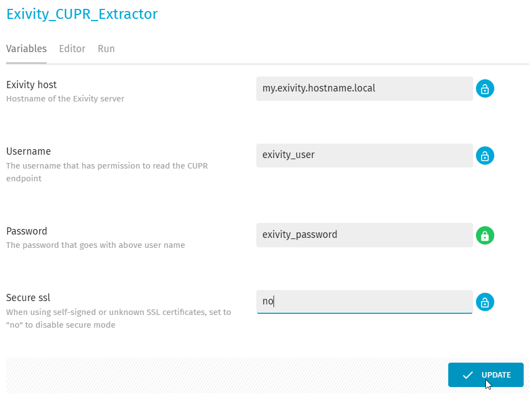Toggle the lock icon for Exivity host

pyautogui.click(x=485, y=89)
